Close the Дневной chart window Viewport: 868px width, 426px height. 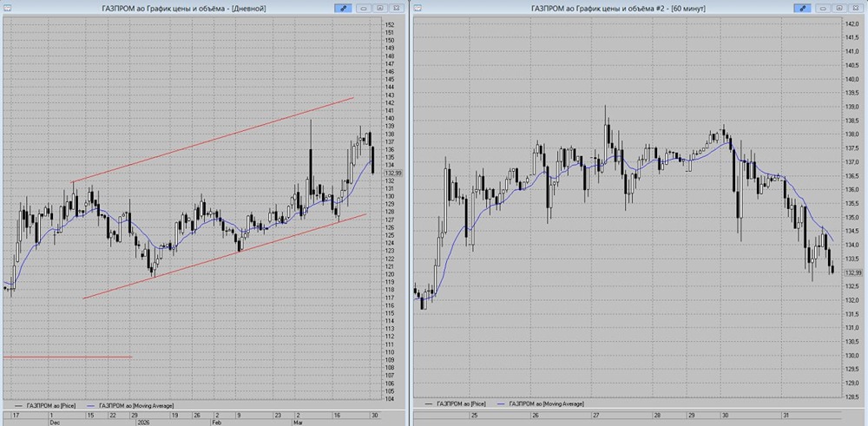(x=397, y=9)
